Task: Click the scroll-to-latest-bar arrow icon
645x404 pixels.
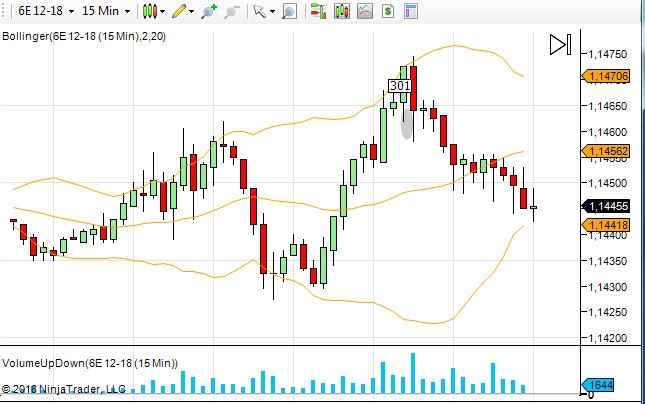Action: pyautogui.click(x=559, y=44)
